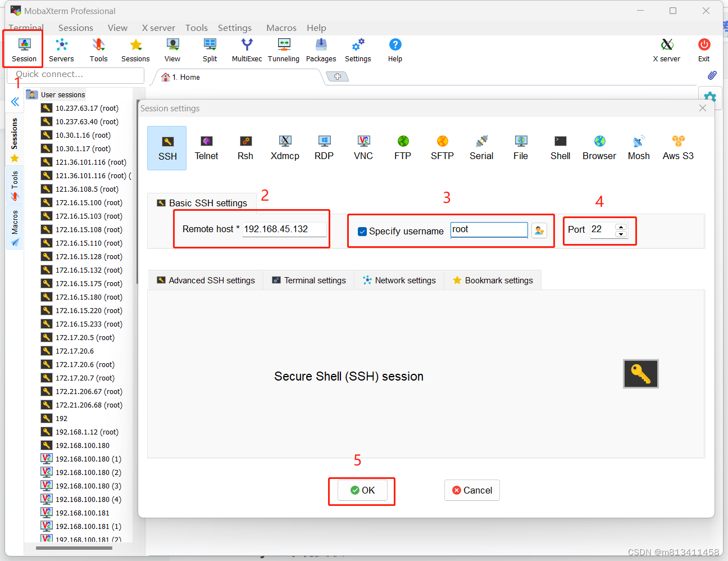Click the Split toolbar icon
The image size is (728, 561).
pyautogui.click(x=210, y=50)
